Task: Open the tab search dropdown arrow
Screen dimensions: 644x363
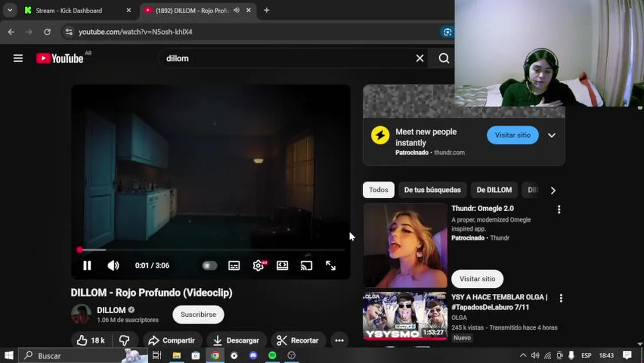Action: coord(10,10)
